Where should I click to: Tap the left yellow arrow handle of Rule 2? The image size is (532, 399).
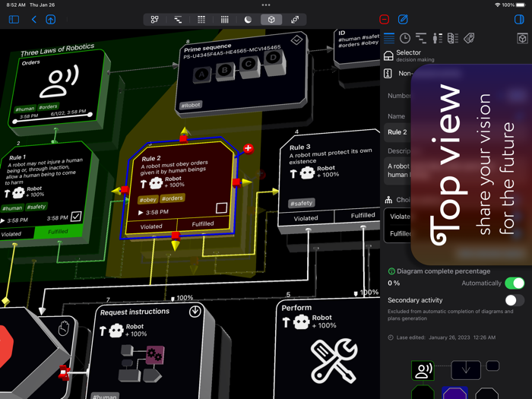point(116,192)
